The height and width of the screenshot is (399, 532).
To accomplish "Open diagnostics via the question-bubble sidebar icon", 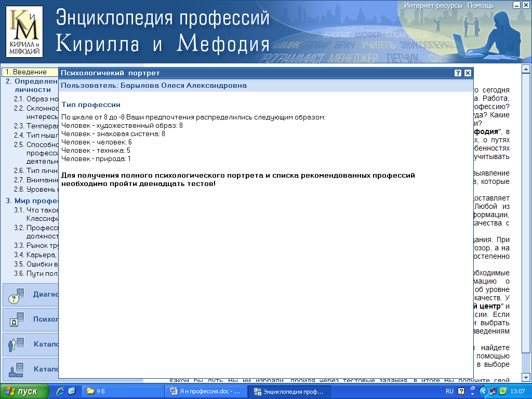I will pos(16,295).
